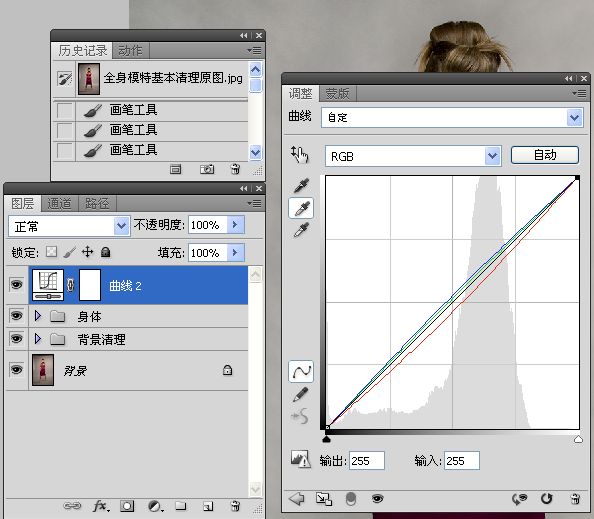Toggle visibility of 背景 layer

[x=16, y=369]
